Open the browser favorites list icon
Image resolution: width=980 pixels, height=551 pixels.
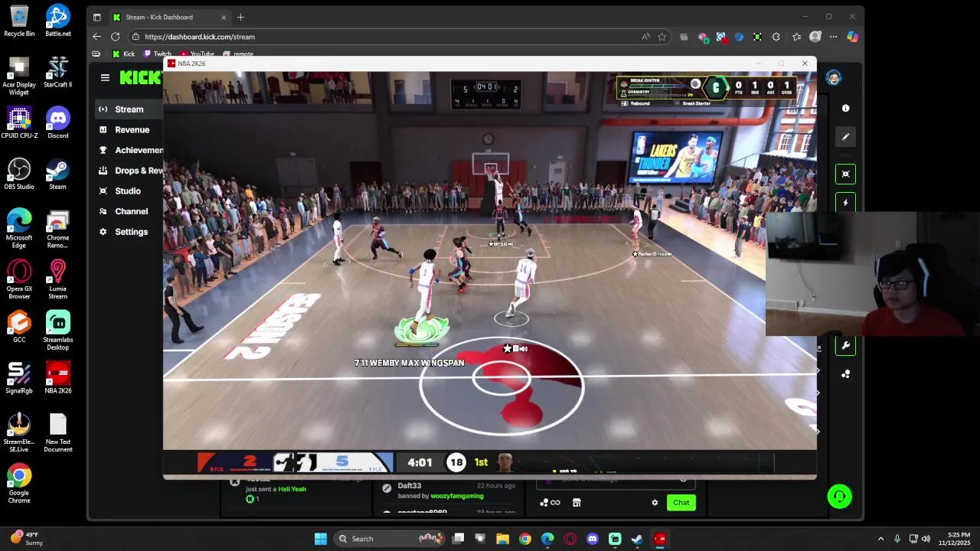tap(796, 37)
